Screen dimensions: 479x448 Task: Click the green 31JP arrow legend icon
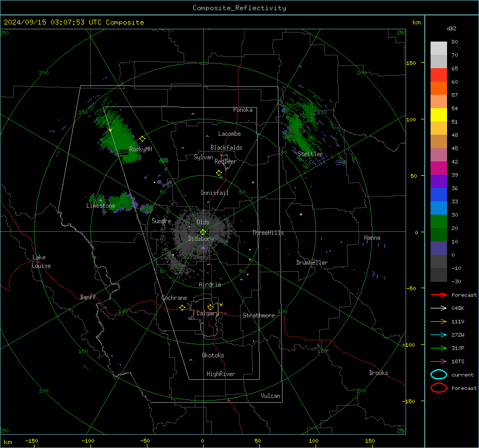tap(439, 348)
